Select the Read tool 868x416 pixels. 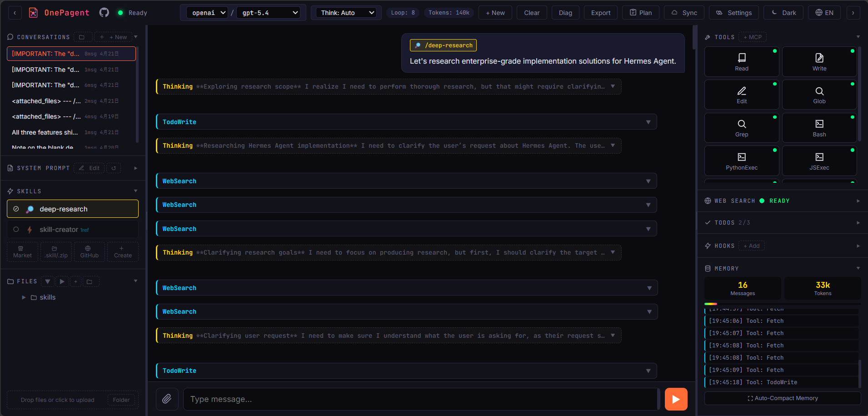[742, 62]
